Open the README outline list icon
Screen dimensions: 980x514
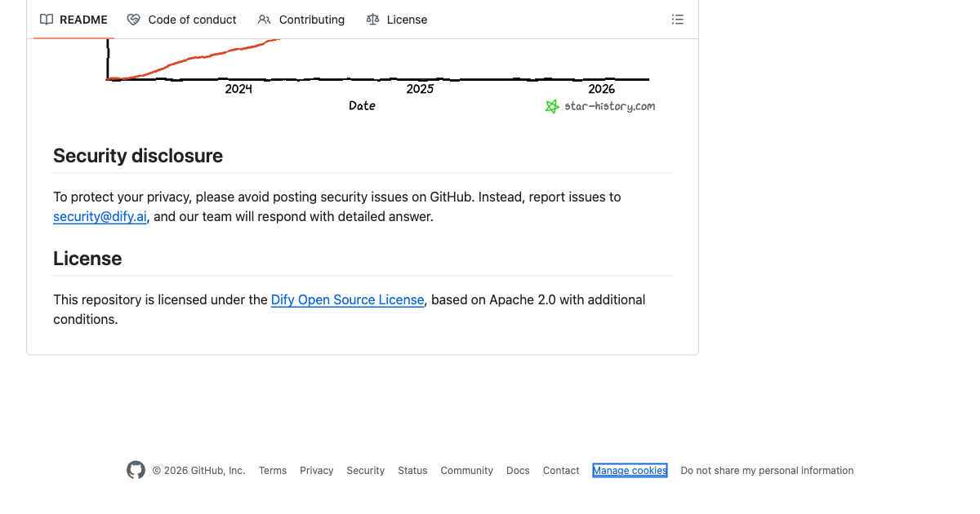tap(677, 19)
